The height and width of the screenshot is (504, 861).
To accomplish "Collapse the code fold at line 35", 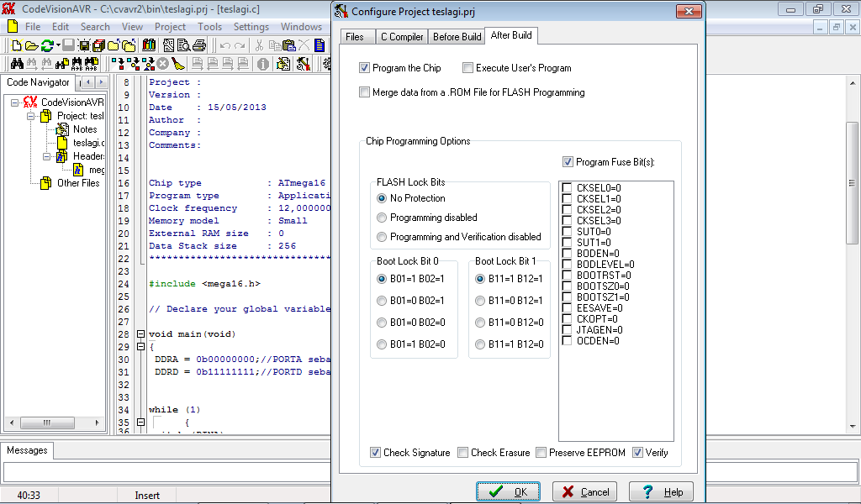I will (x=140, y=423).
